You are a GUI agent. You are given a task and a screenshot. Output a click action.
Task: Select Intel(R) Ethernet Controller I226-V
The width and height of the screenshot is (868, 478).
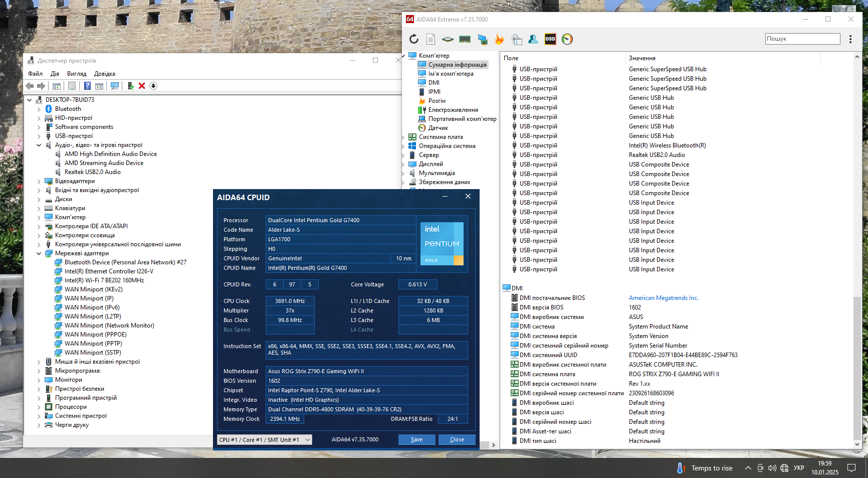coord(109,271)
